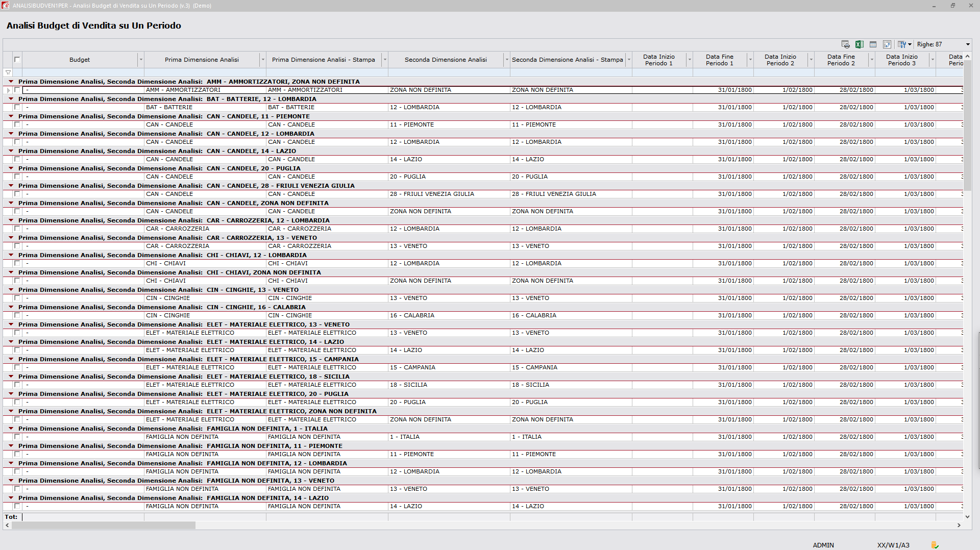Check the ELET 18 - SICILIA row checkbox

tap(17, 385)
